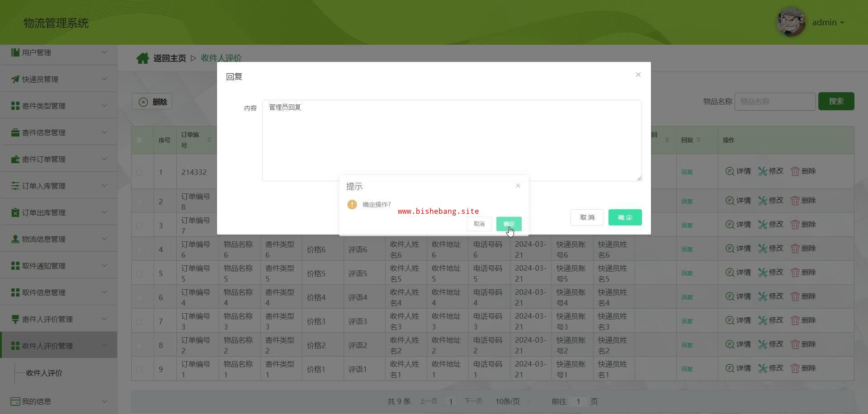This screenshot has width=868, height=414.
Task: Check the checkbox for row 6
Action: pyautogui.click(x=139, y=297)
